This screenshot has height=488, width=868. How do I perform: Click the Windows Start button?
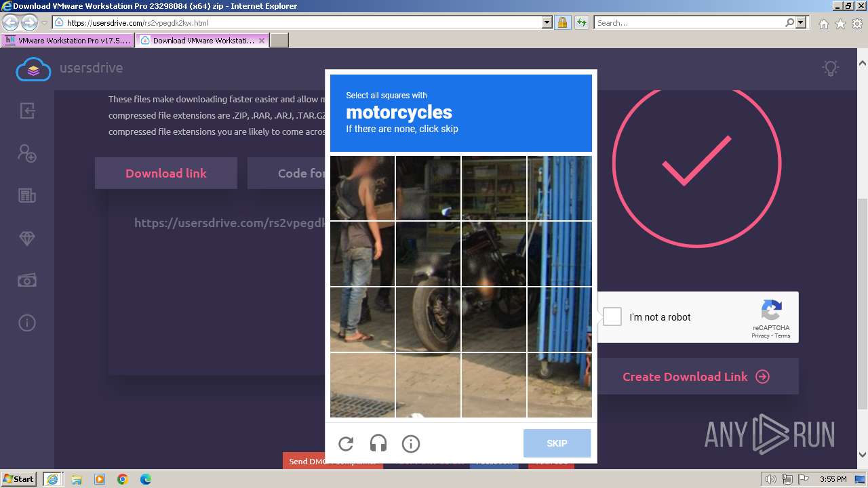click(x=19, y=479)
